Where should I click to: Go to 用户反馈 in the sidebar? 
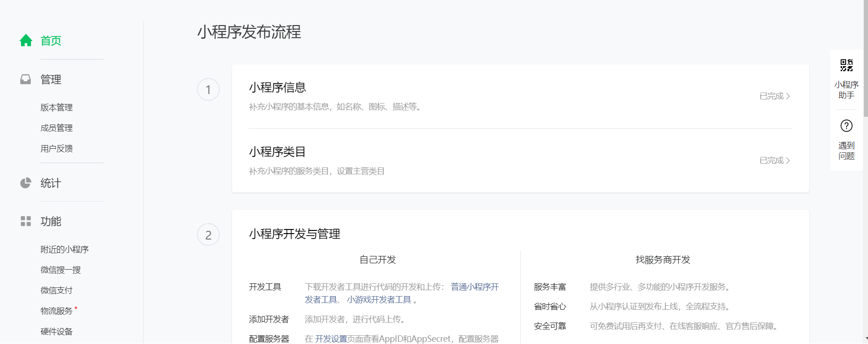click(57, 149)
